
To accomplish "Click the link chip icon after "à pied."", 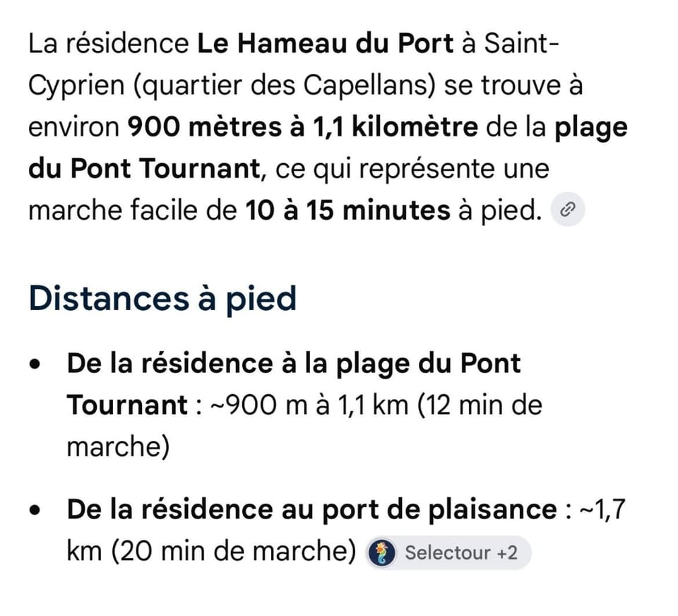I will (x=567, y=209).
